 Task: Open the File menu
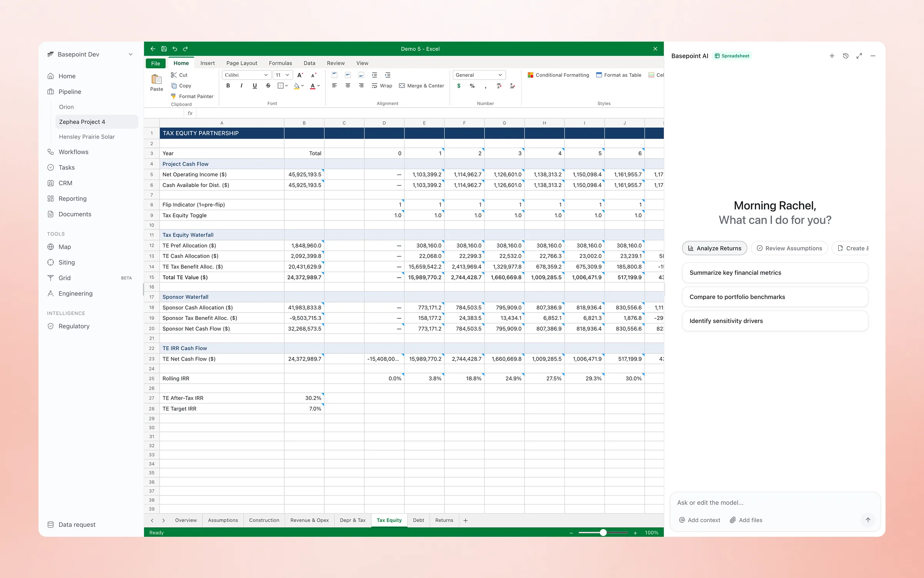156,64
